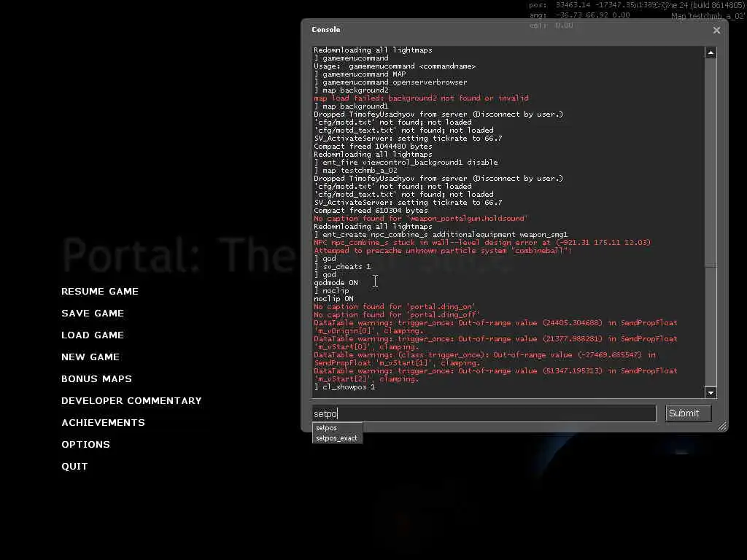Click 'weapon_portalgun.holdsound' caption warning line
This screenshot has width=747, height=560.
[421, 219]
